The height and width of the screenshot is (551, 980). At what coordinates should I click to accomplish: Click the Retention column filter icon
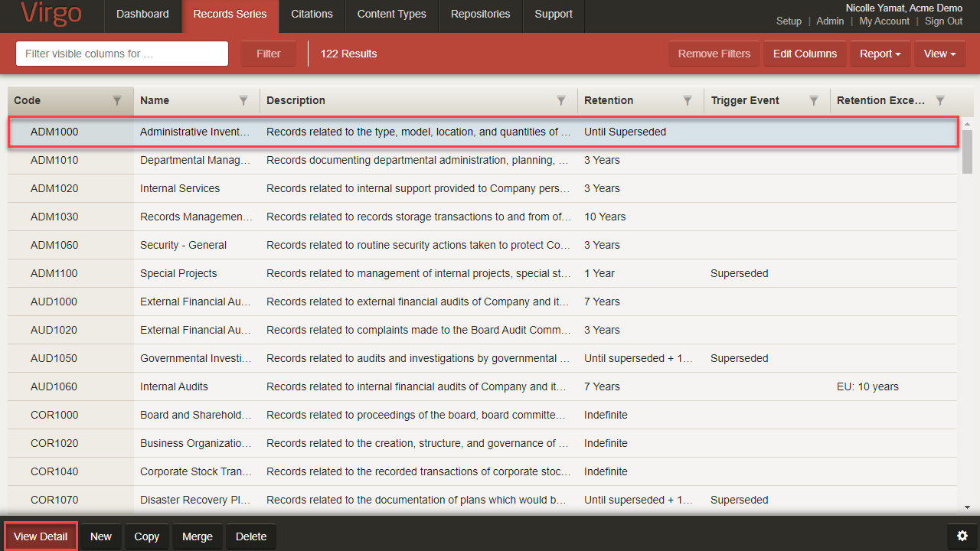tap(688, 100)
